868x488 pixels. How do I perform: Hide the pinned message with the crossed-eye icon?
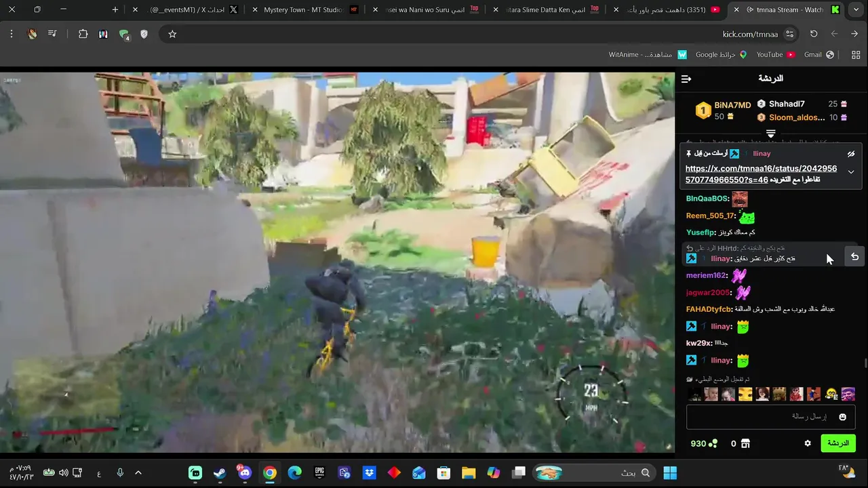(x=851, y=155)
